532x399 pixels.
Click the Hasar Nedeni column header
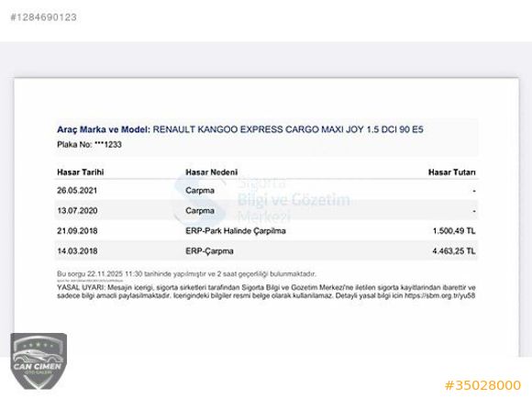(211, 172)
